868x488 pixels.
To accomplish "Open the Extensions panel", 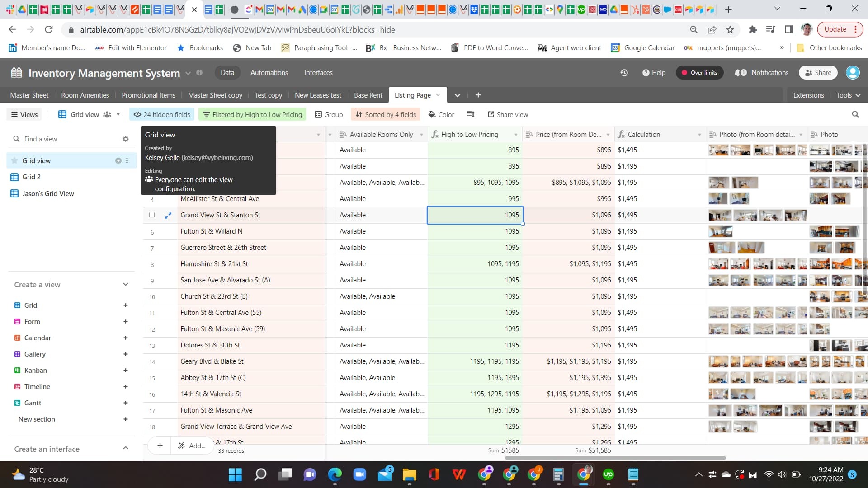I will 808,95.
